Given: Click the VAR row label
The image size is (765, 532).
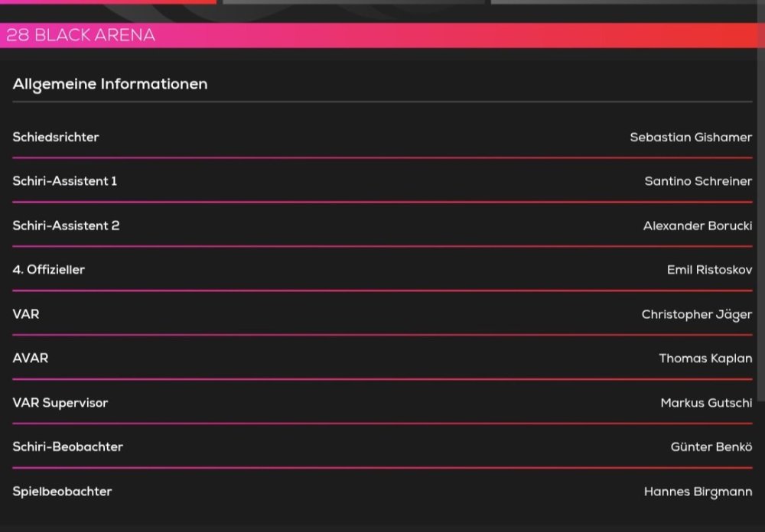Looking at the screenshot, I should point(26,314).
